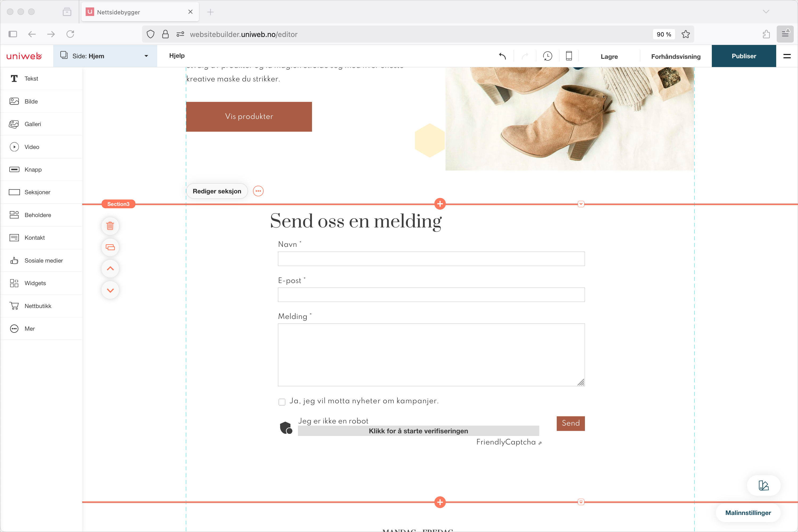Move Section3 down
Screen dimensions: 798x532
[110, 290]
